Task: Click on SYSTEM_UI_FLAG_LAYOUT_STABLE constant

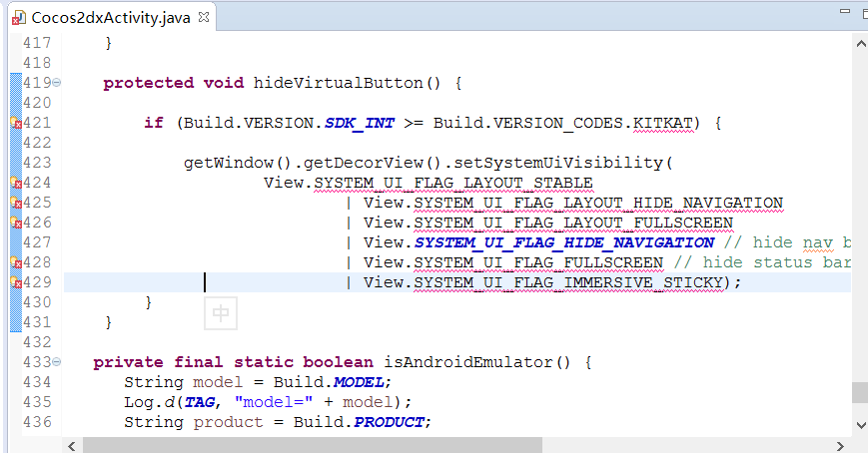Action: [x=453, y=183]
